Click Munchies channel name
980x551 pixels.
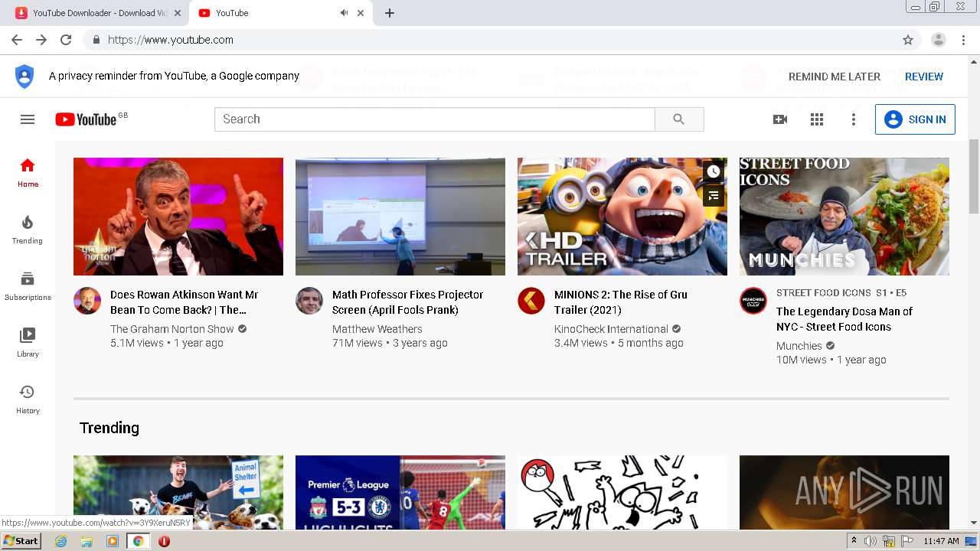[799, 346]
